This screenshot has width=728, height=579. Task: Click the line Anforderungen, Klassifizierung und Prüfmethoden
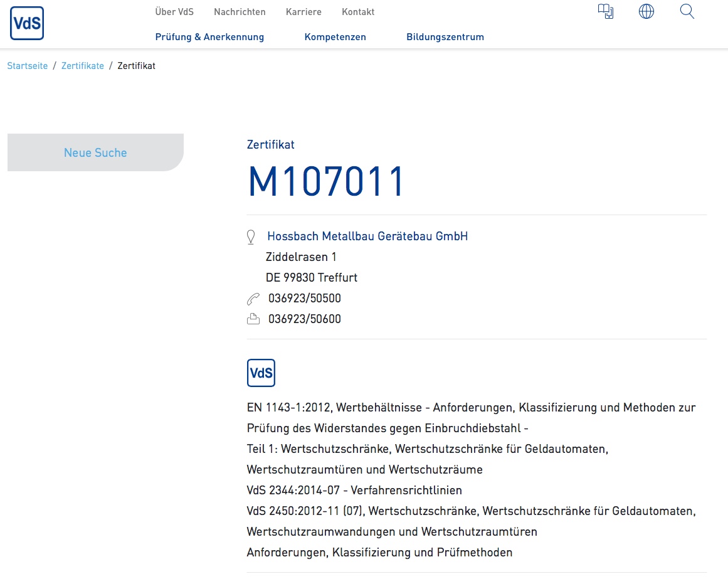(380, 553)
